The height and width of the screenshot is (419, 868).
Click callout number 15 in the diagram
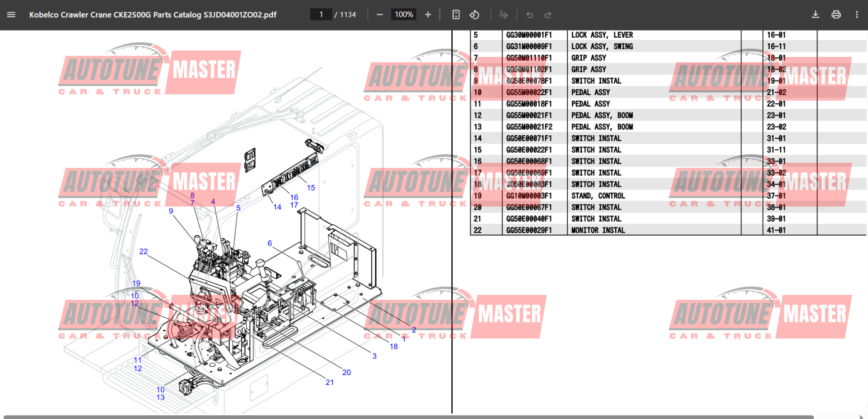point(311,187)
